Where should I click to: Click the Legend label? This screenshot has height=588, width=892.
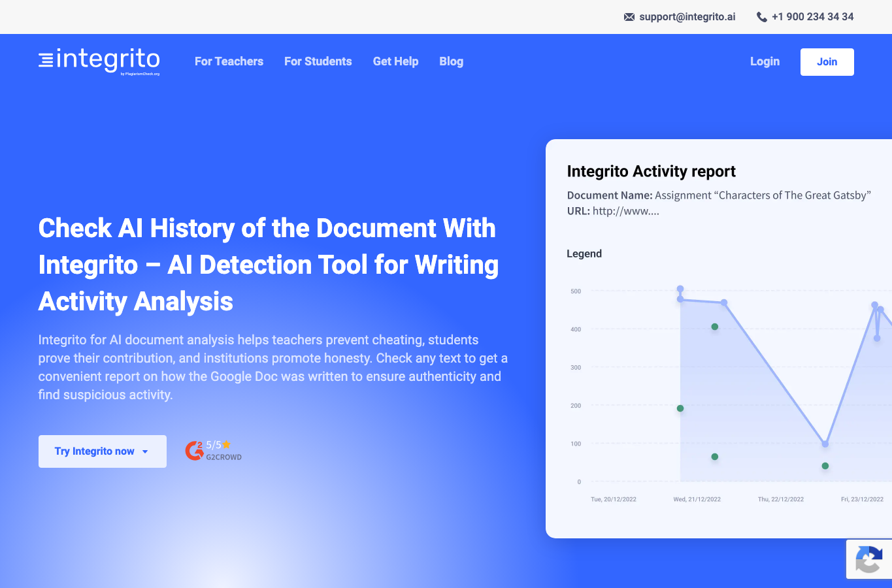coord(584,253)
